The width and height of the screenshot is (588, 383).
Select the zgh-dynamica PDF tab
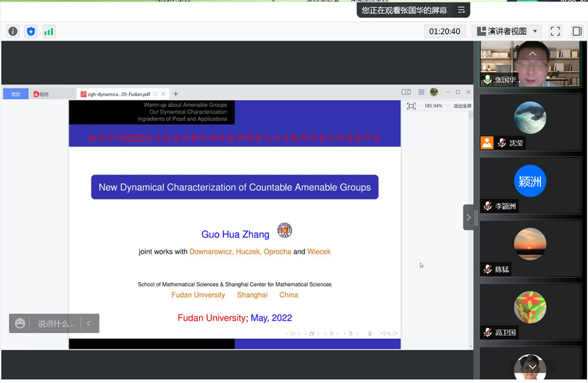[x=119, y=94]
